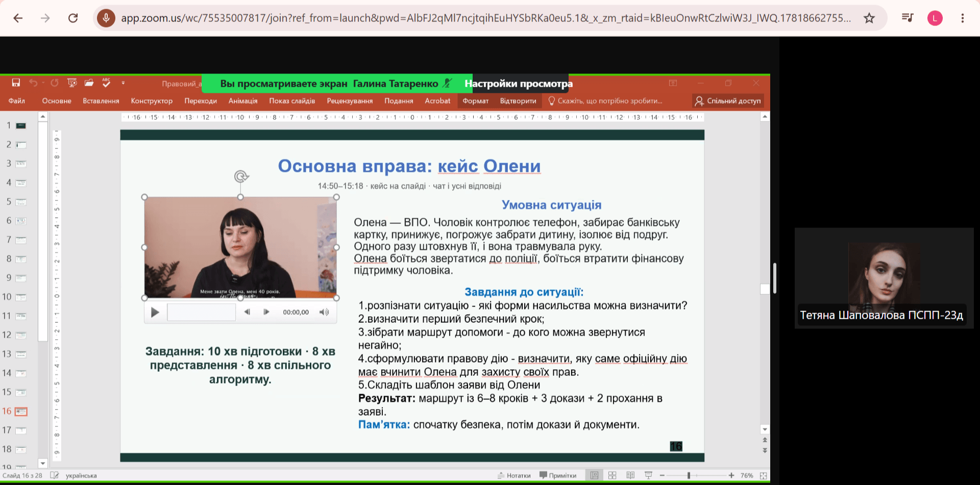
Task: Click the Спільний доступ button
Action: tap(728, 101)
